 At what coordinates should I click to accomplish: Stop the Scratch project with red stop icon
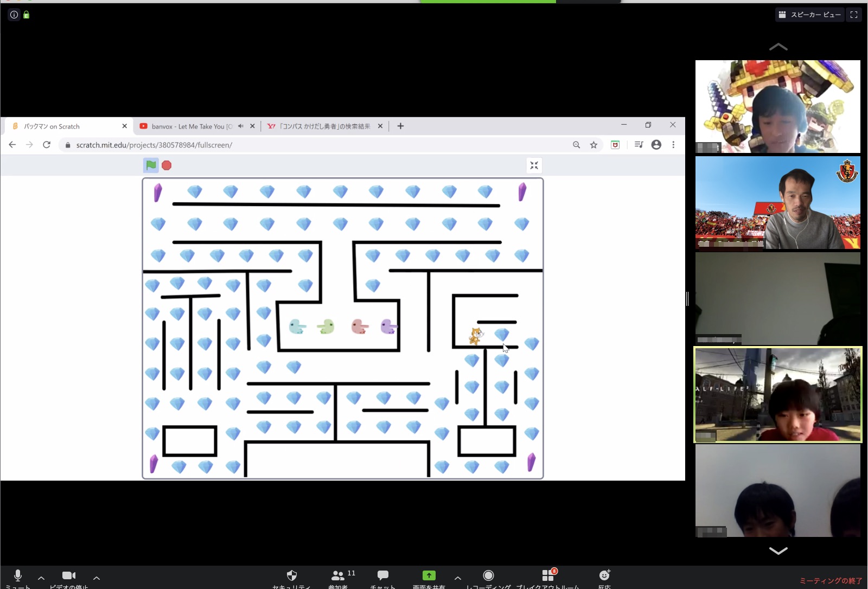167,165
